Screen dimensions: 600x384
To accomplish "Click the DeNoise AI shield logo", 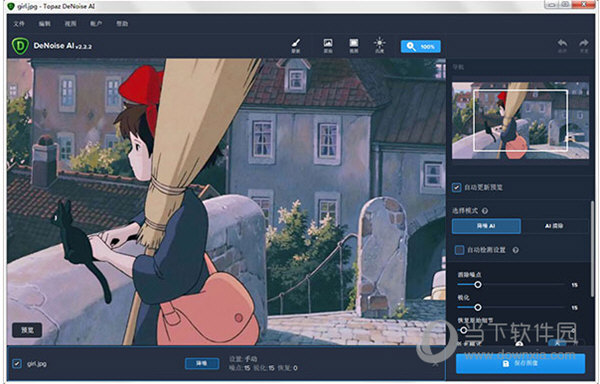I will (20, 46).
